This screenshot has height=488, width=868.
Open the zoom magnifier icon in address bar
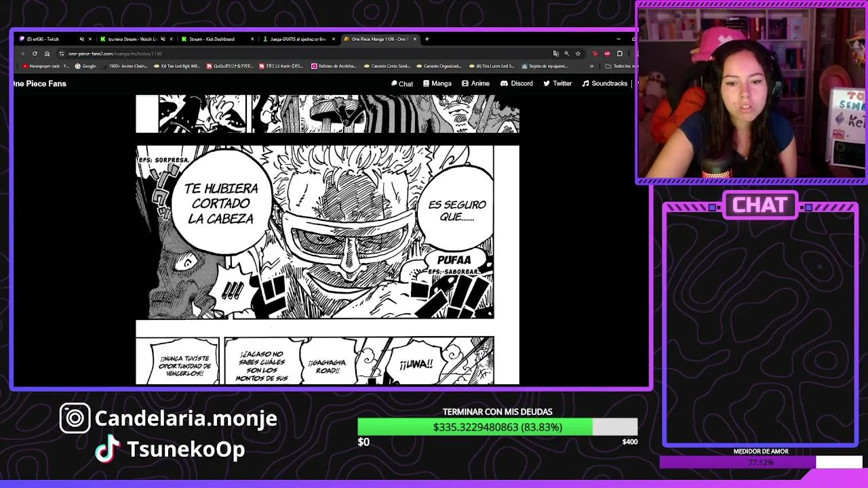pos(567,54)
